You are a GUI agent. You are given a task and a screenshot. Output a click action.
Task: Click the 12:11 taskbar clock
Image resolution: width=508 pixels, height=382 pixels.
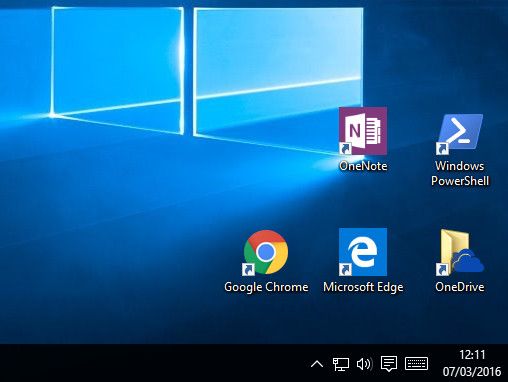[x=472, y=355]
